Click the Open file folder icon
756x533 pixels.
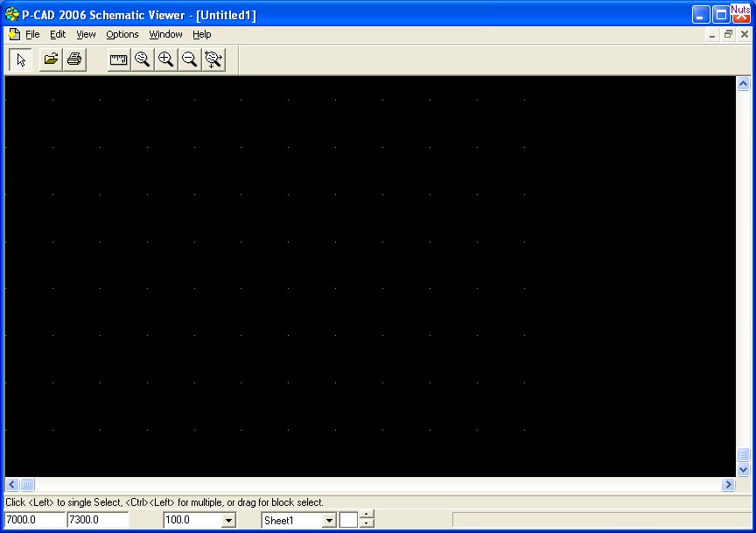pos(52,60)
